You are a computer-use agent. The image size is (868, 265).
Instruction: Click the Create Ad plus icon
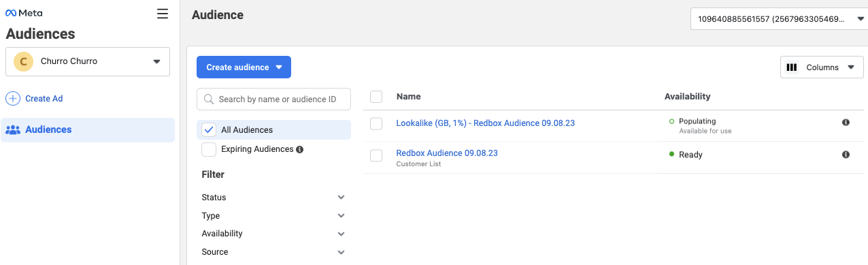tap(13, 99)
